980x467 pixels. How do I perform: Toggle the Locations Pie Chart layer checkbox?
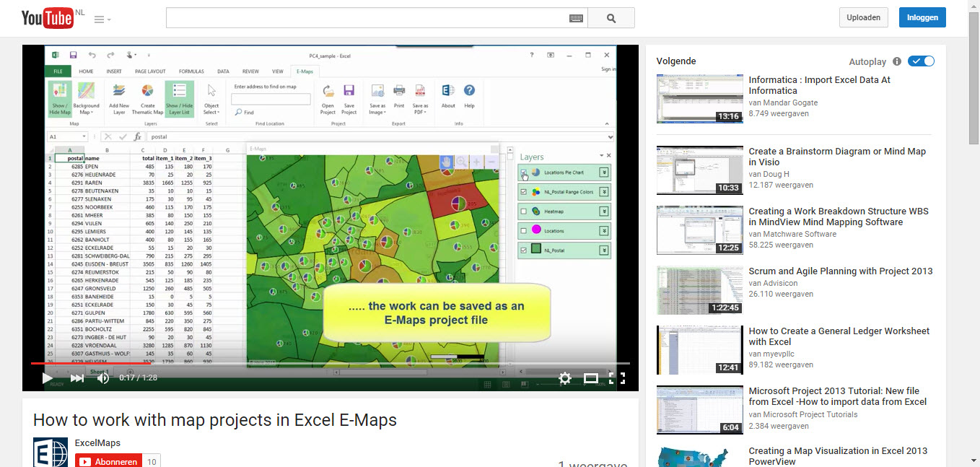[523, 173]
